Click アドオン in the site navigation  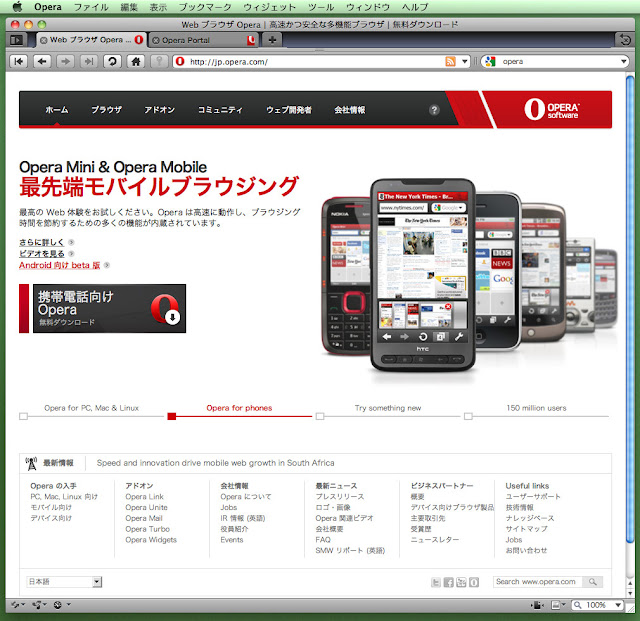159,109
